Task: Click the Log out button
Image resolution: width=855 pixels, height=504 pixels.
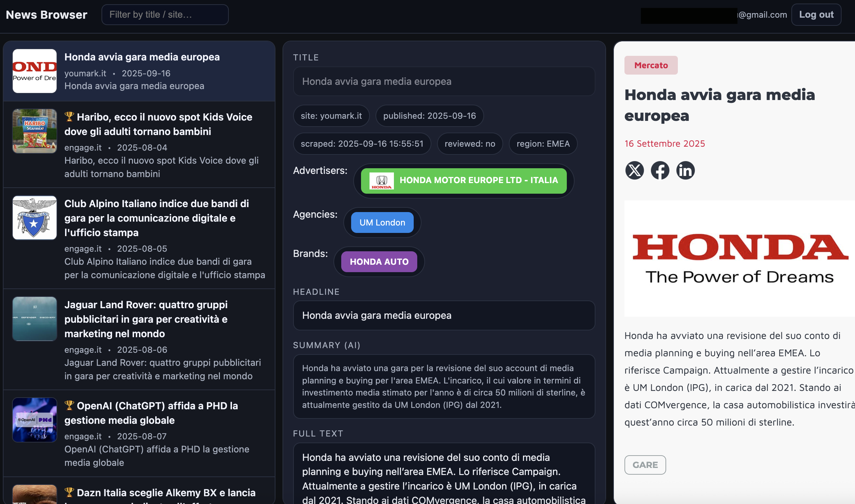Action: point(816,15)
